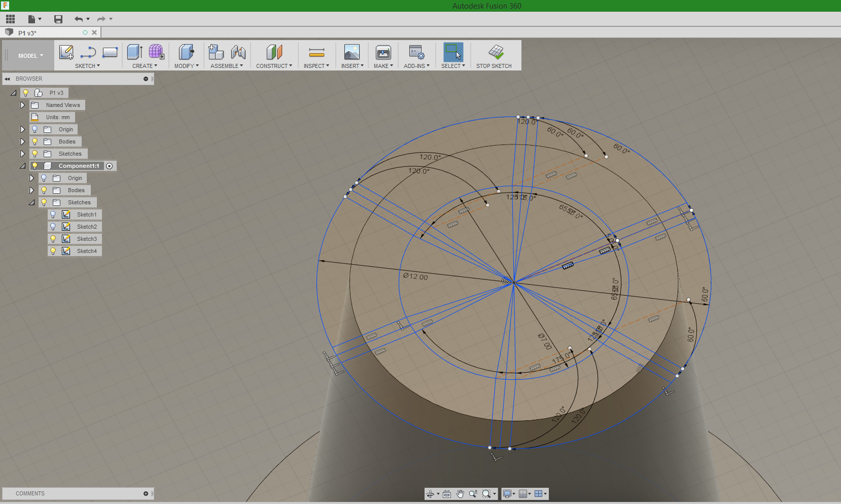Viewport: 841px width, 504px height.
Task: Select the New Component tool
Action: (216, 52)
